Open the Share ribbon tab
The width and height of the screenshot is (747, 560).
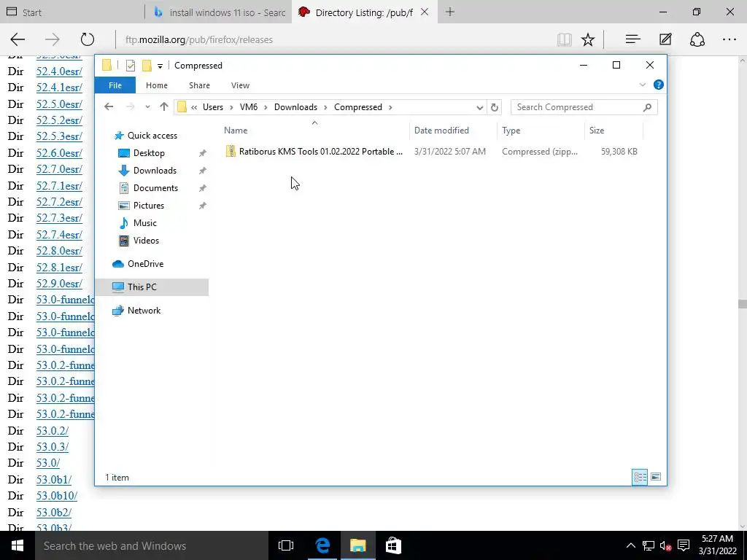coord(199,85)
